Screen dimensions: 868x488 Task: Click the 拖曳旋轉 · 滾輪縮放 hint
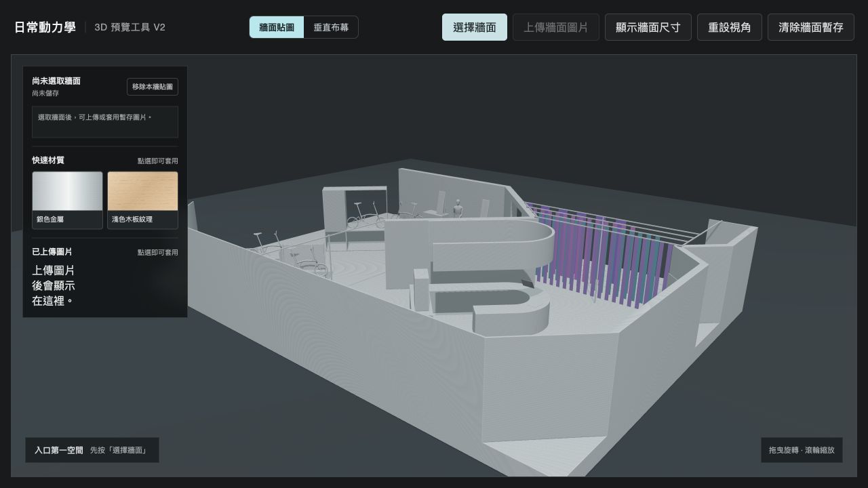pyautogui.click(x=802, y=450)
